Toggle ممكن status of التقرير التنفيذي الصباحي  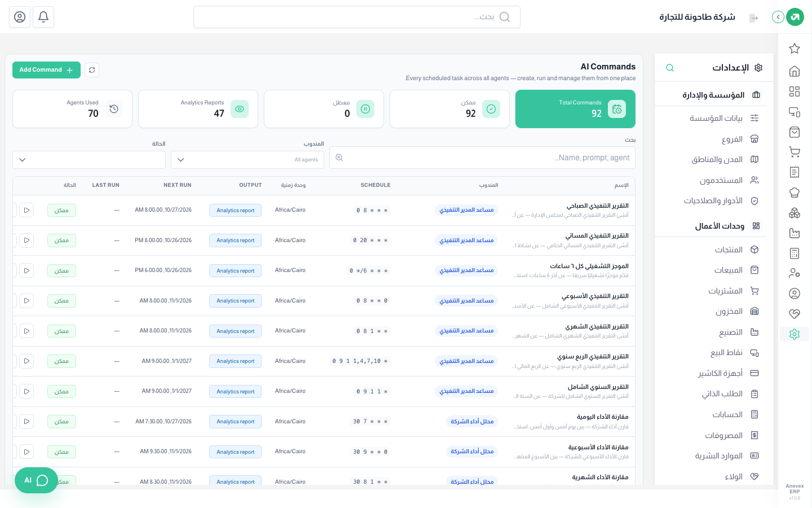click(61, 211)
